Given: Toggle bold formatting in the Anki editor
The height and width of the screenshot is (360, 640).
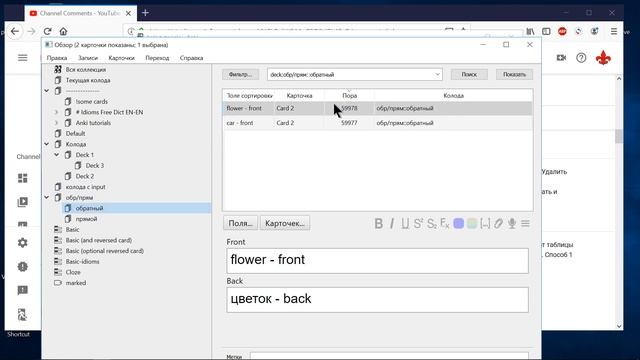Looking at the screenshot, I should pyautogui.click(x=378, y=223).
